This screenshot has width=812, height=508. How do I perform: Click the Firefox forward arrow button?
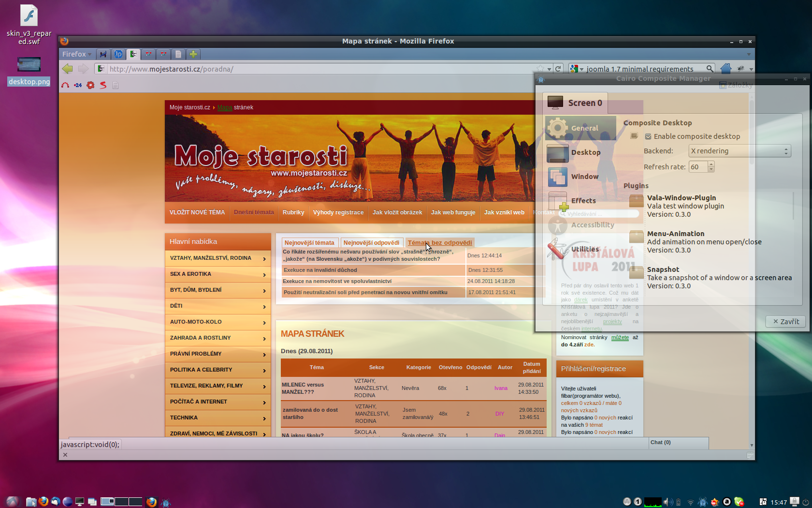pos(83,69)
